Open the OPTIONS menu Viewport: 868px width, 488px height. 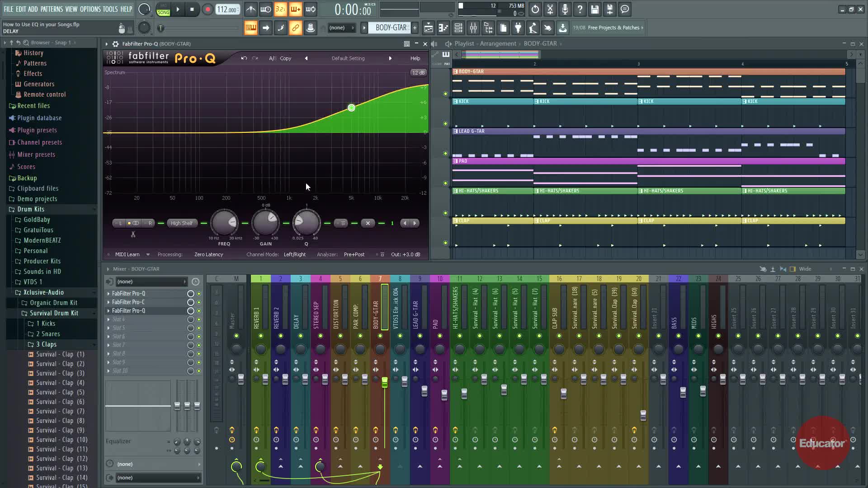pyautogui.click(x=90, y=9)
